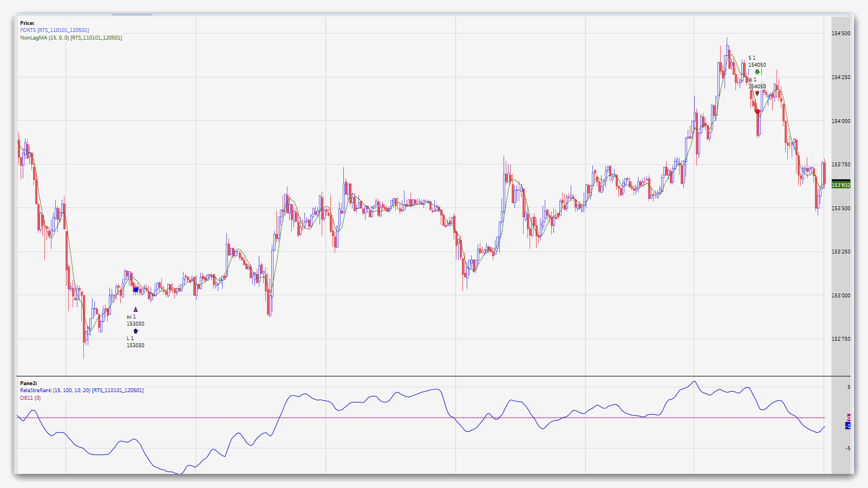868x488 pixels.
Task: Click the Pane2 title
Action: 29,383
